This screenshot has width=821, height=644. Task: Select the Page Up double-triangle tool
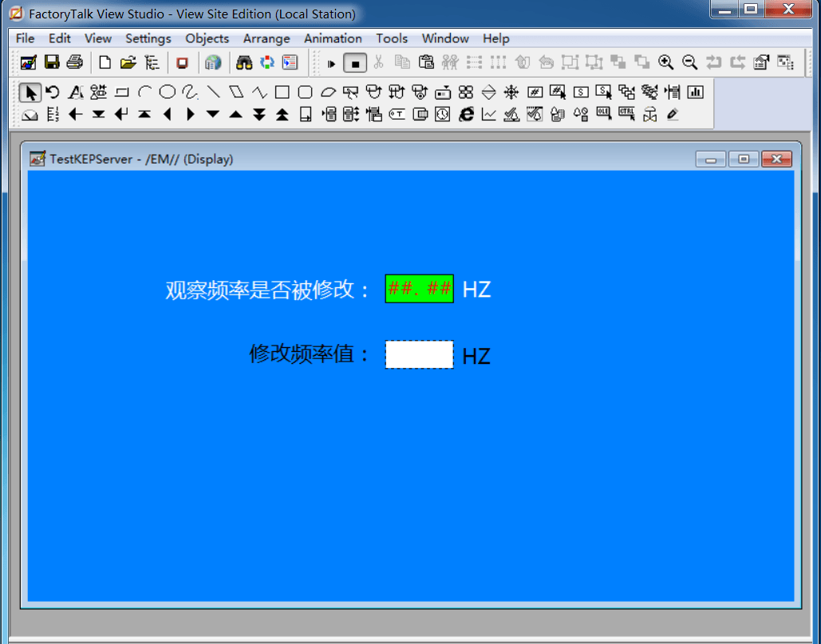[282, 115]
